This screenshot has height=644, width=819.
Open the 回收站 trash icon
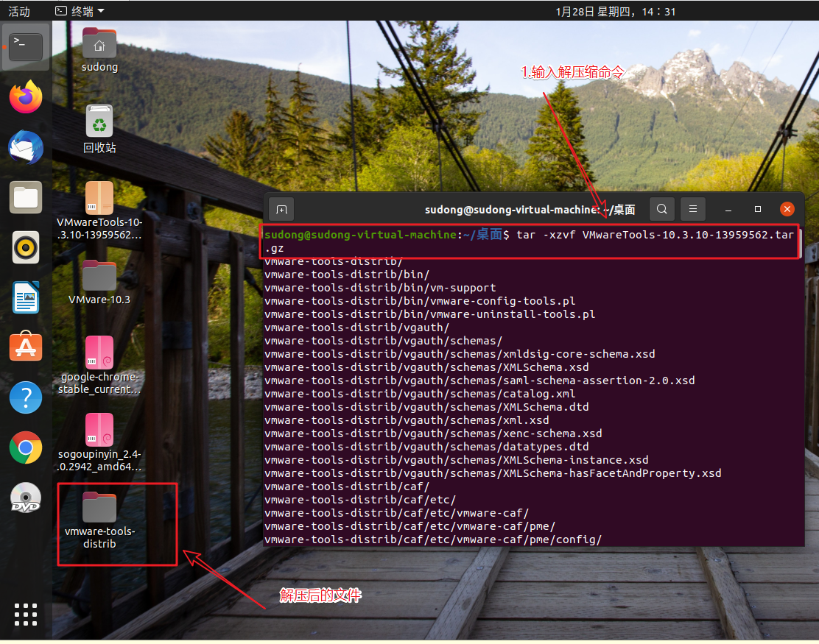click(99, 121)
